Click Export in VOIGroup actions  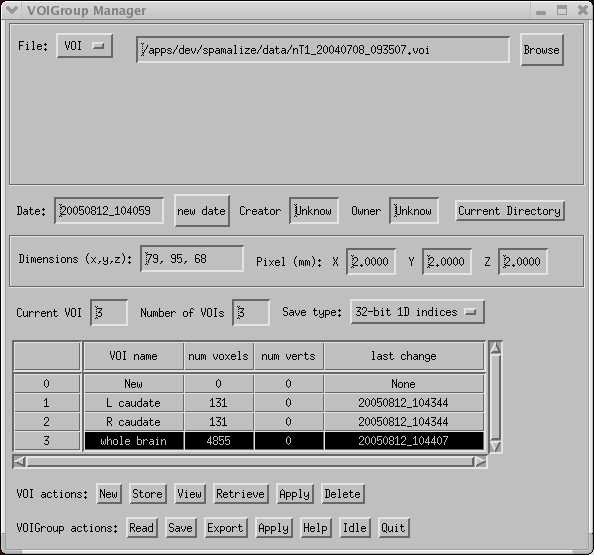[225, 528]
